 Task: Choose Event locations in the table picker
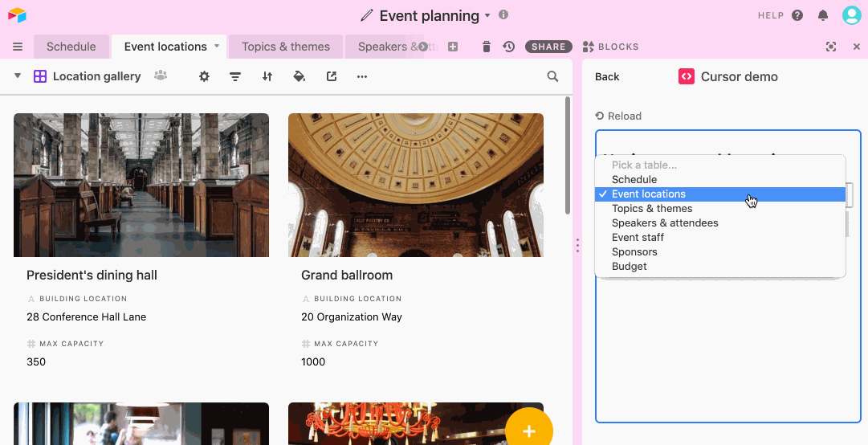pos(720,194)
